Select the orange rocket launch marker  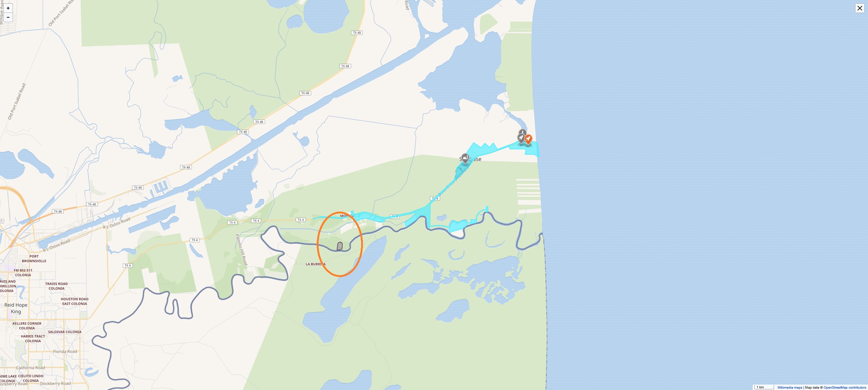pyautogui.click(x=528, y=139)
